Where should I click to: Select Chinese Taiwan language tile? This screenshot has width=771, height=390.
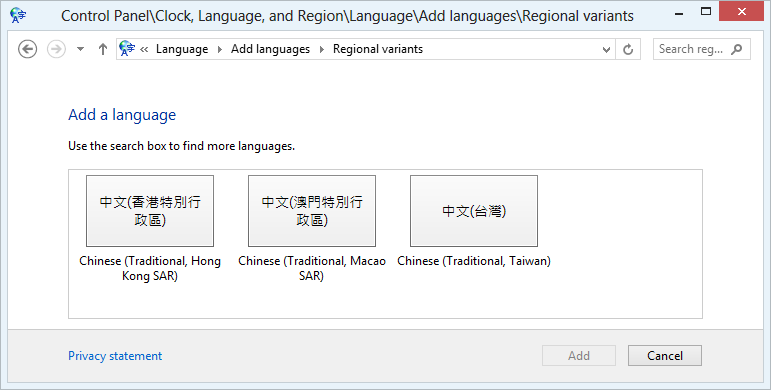tap(474, 211)
